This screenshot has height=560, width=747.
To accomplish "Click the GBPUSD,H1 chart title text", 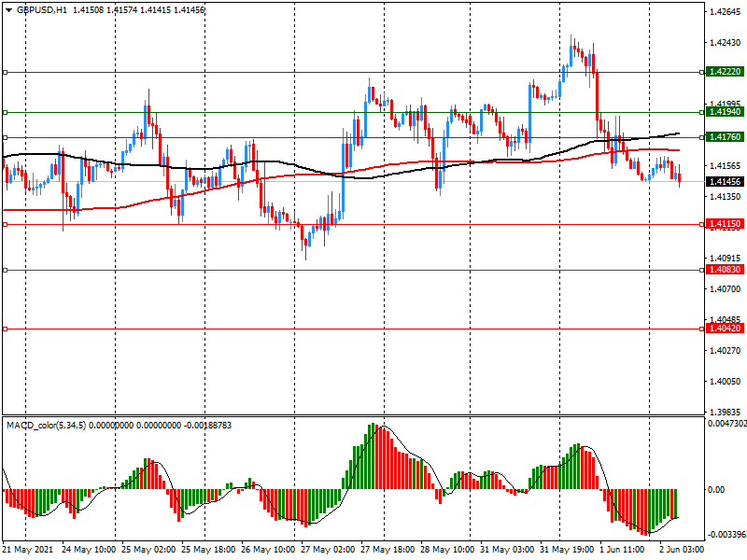I will (x=42, y=9).
